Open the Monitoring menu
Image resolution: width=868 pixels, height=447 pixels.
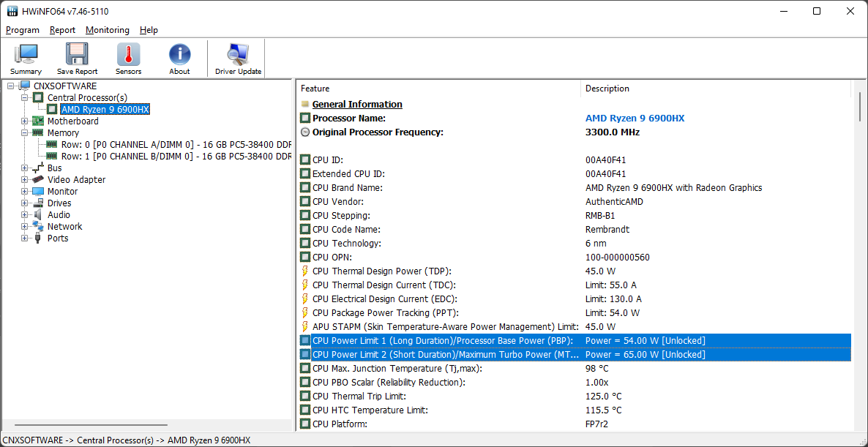pyautogui.click(x=108, y=30)
